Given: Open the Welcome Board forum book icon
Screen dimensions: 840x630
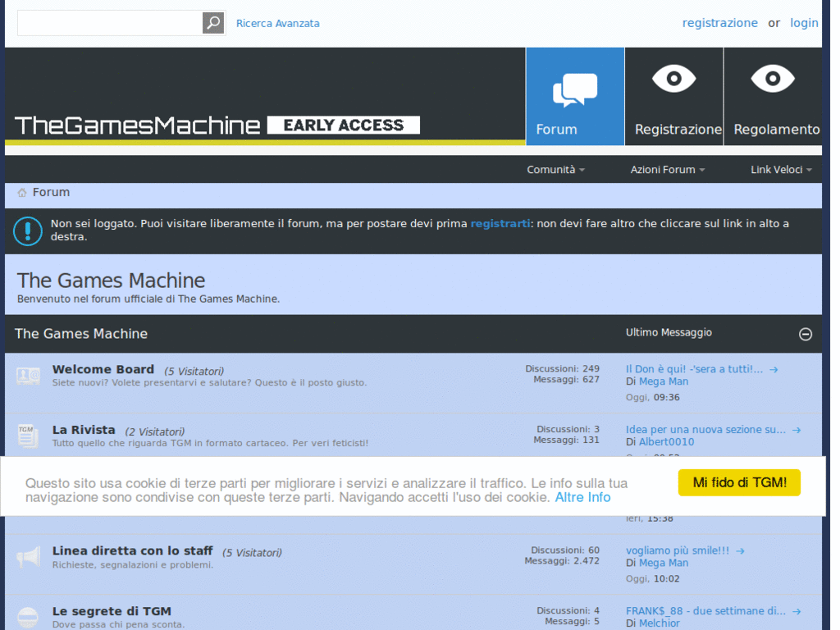Looking at the screenshot, I should pos(28,375).
